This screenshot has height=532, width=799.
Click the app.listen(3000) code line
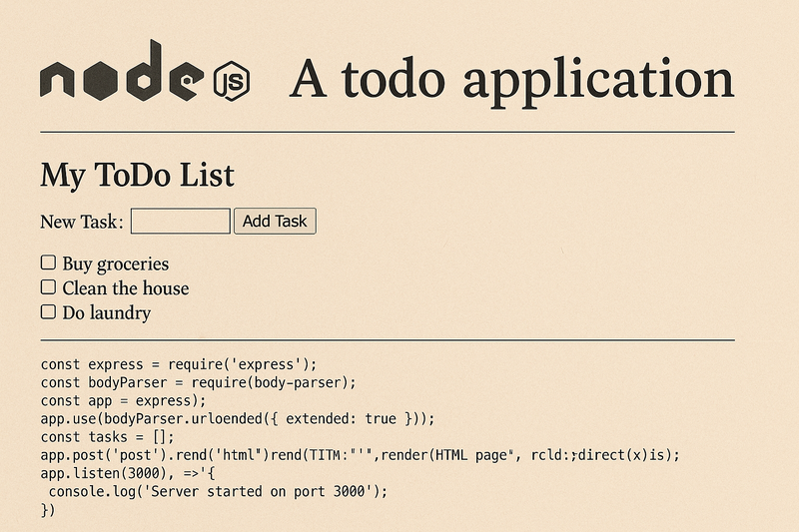click(x=128, y=473)
